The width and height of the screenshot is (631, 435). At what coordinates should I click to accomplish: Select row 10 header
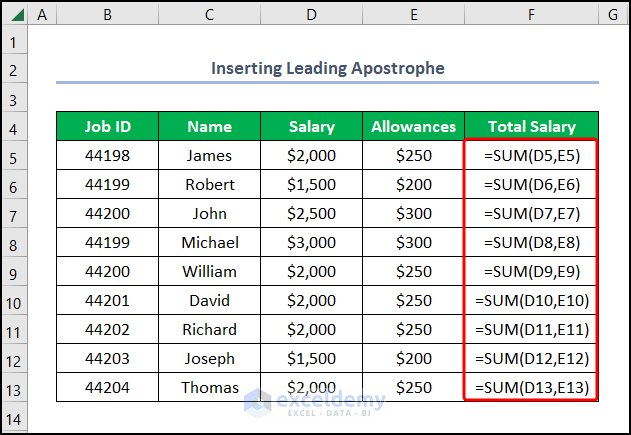(14, 301)
